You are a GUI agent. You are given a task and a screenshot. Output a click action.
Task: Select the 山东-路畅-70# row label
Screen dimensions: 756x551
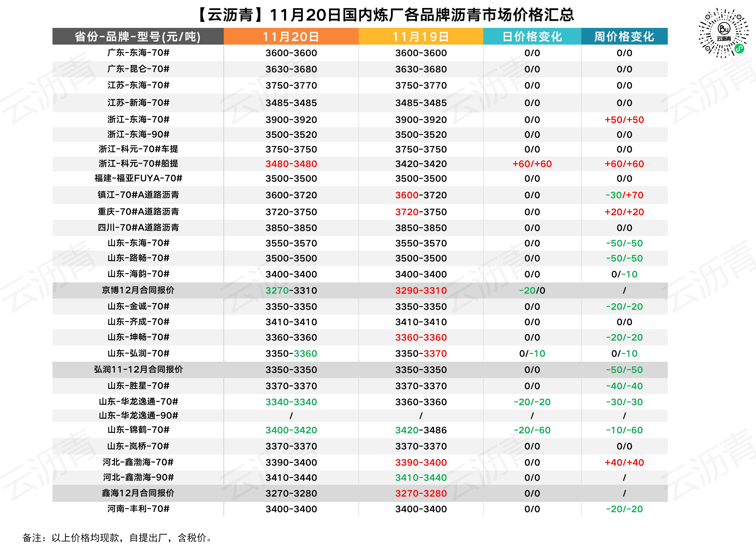click(x=138, y=258)
